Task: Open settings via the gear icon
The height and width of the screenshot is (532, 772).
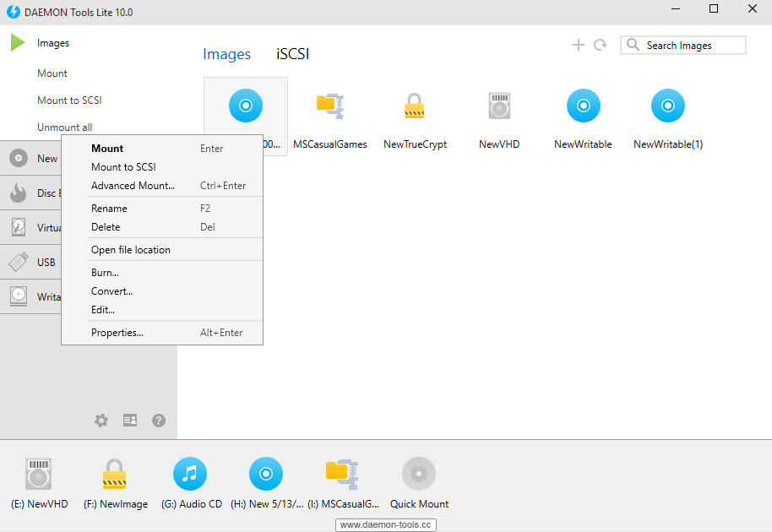Action: click(x=101, y=420)
